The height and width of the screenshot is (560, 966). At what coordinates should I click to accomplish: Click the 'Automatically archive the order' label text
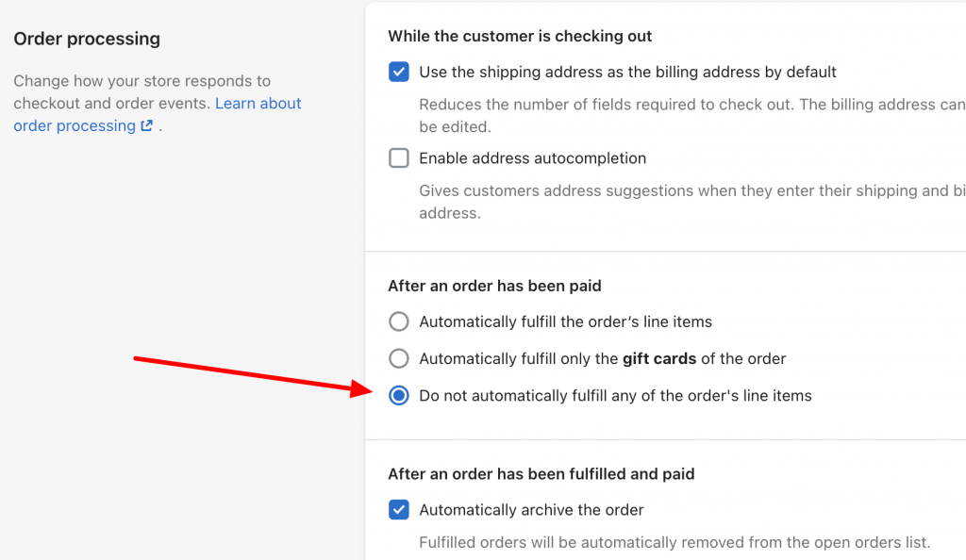[x=531, y=509]
